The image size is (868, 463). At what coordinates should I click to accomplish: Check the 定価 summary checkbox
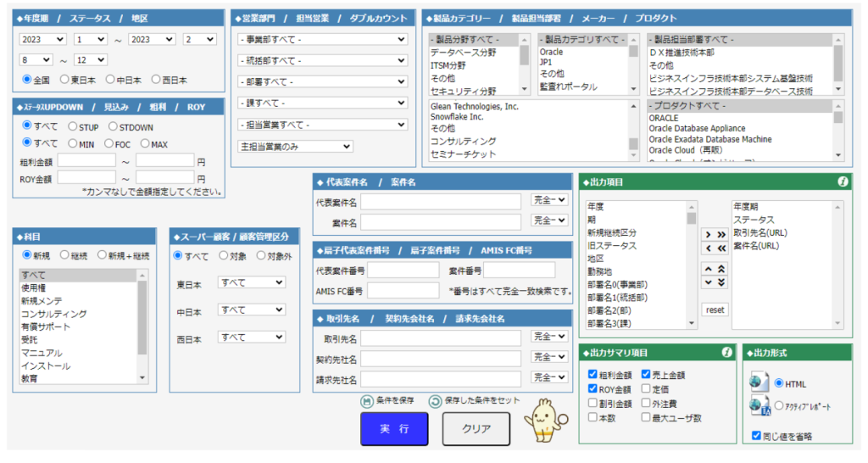click(646, 389)
